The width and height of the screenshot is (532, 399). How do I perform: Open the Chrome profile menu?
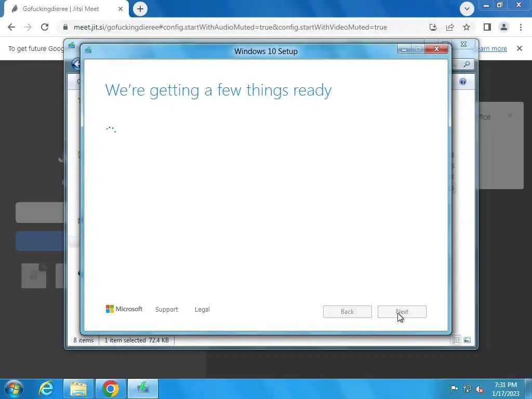click(x=504, y=27)
